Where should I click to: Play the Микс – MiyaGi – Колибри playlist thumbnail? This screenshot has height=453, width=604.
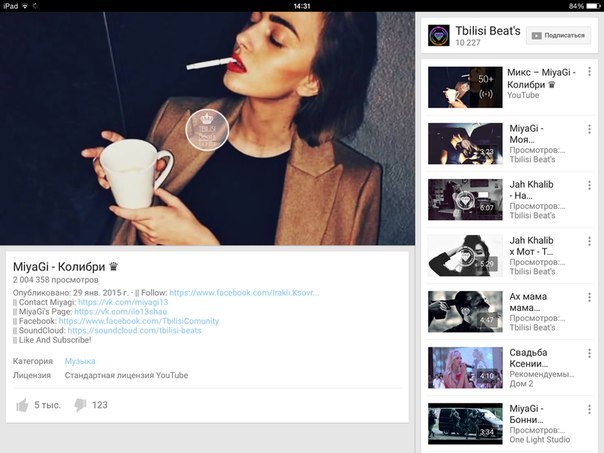[464, 87]
